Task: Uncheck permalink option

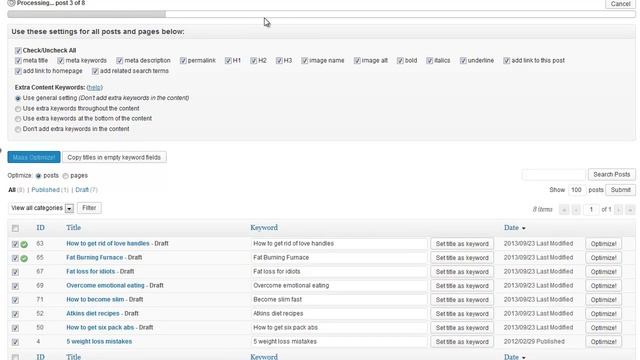Action: [183, 61]
